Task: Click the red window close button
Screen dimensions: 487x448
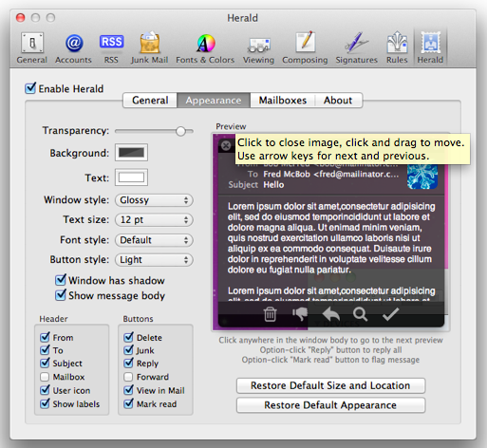Action: [x=21, y=18]
